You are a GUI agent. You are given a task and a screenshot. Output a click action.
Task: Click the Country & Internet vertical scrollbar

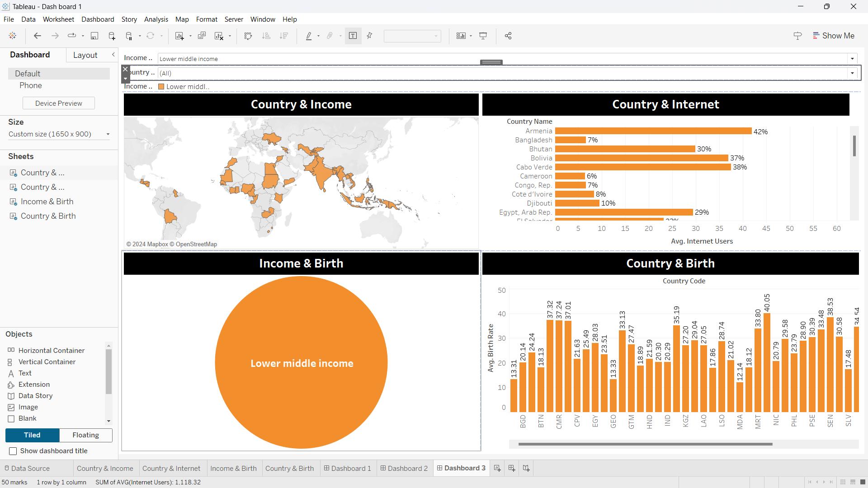point(854,145)
